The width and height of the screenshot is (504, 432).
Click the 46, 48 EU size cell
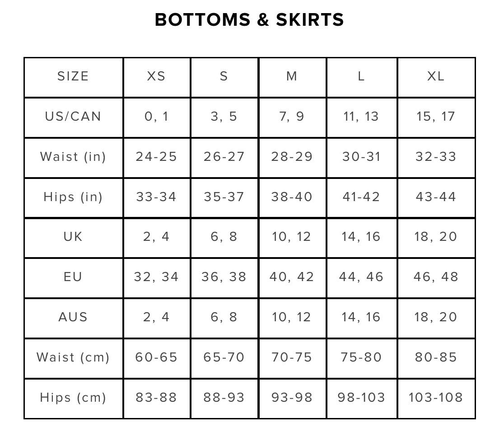(436, 277)
